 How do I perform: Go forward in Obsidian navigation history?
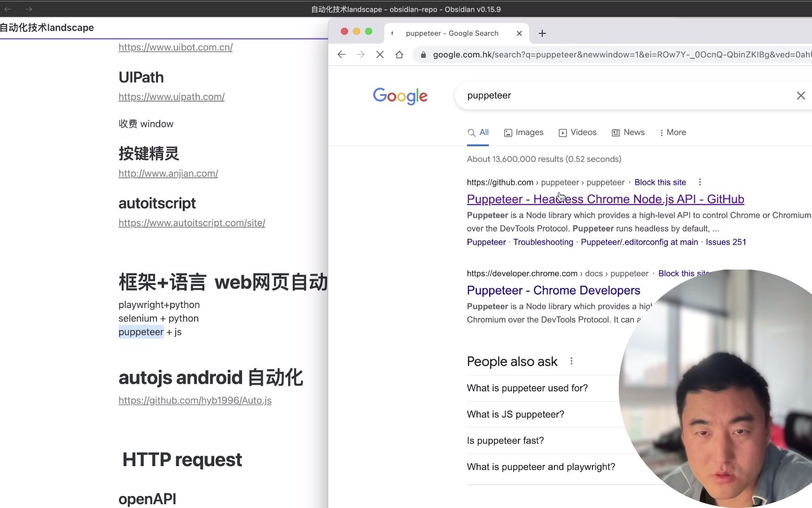coord(29,9)
